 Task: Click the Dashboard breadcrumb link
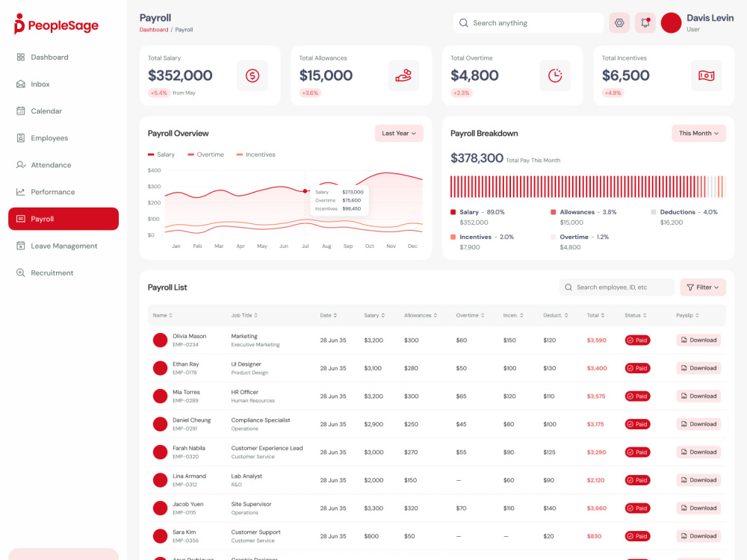coord(153,30)
